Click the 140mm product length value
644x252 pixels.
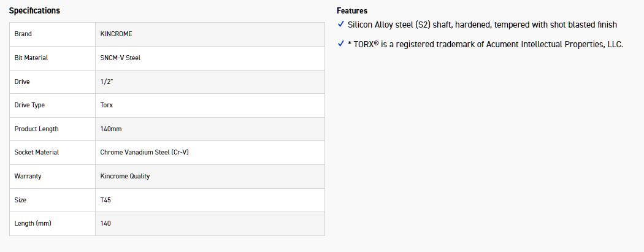[110, 129]
